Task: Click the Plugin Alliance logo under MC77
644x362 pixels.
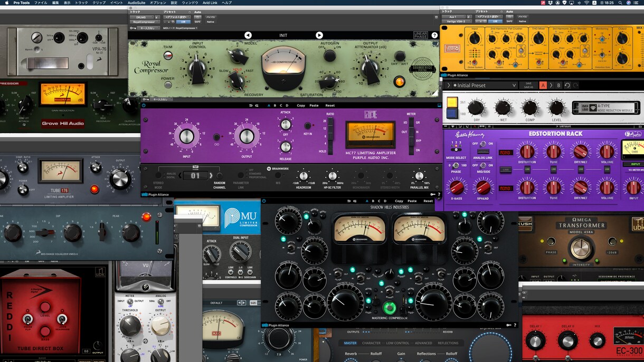Action: (x=156, y=194)
